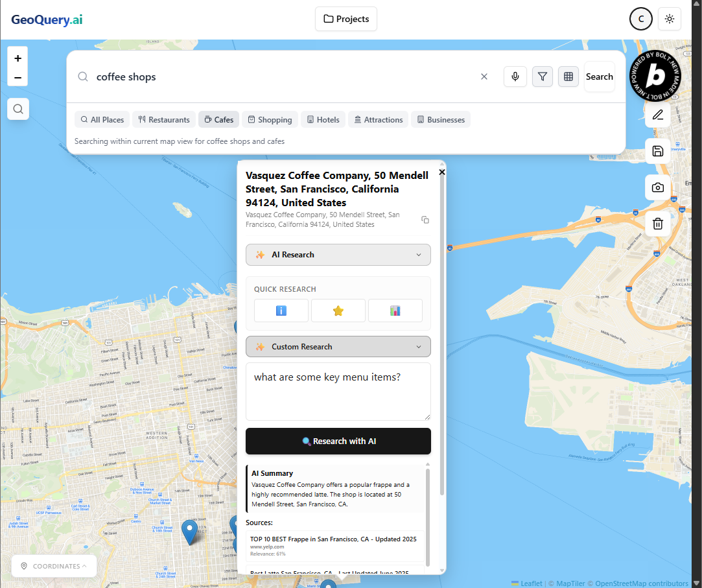Image resolution: width=702 pixels, height=588 pixels.
Task: Click the Search button
Action: click(599, 76)
